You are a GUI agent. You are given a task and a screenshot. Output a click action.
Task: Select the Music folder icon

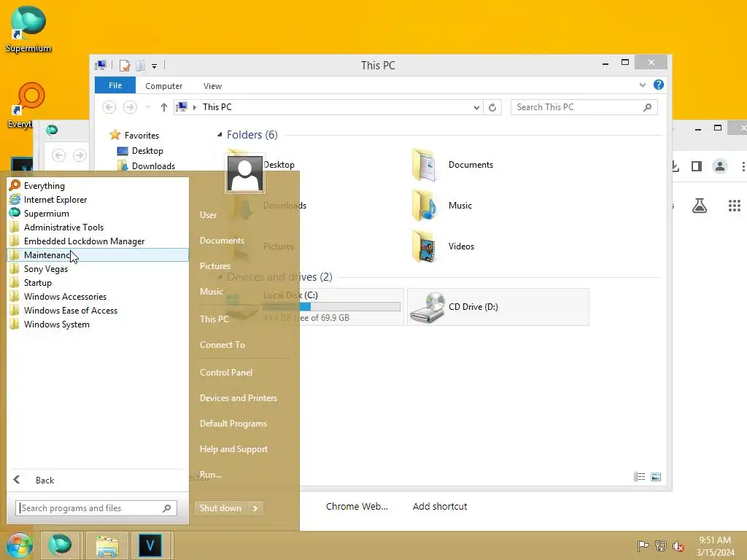tap(424, 205)
